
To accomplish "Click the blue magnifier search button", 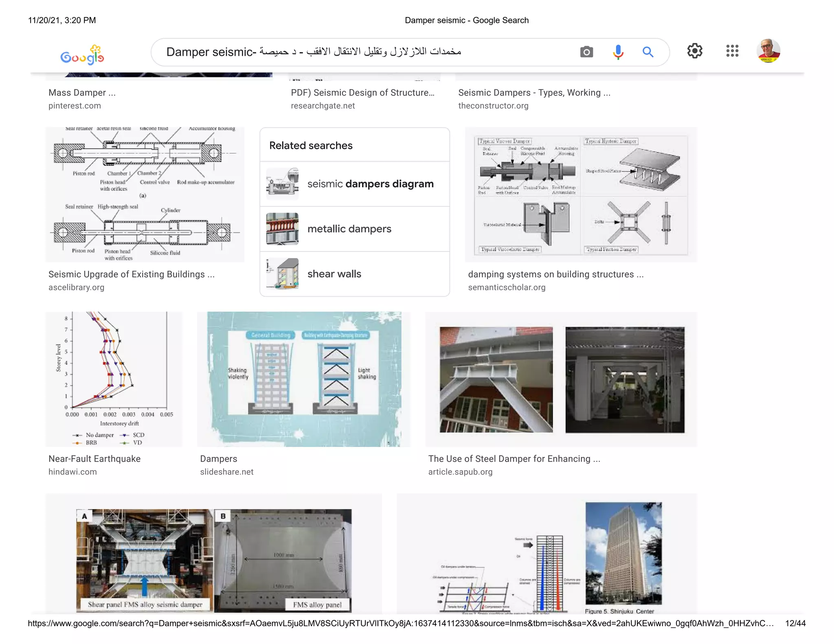I will [647, 52].
